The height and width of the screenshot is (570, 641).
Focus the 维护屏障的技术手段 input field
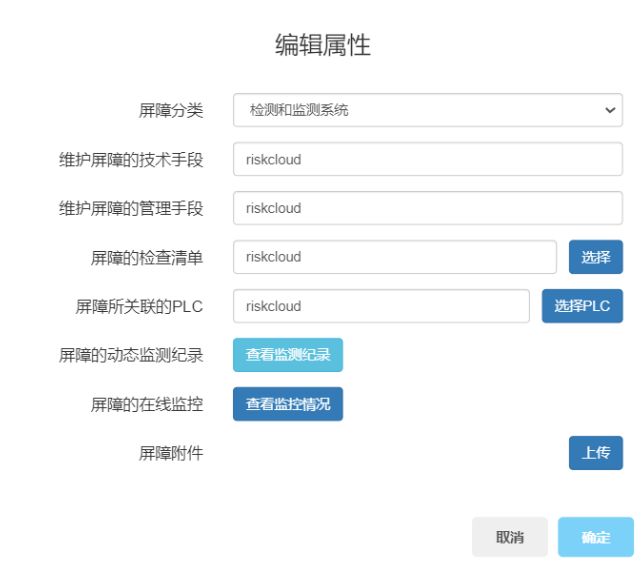(427, 159)
